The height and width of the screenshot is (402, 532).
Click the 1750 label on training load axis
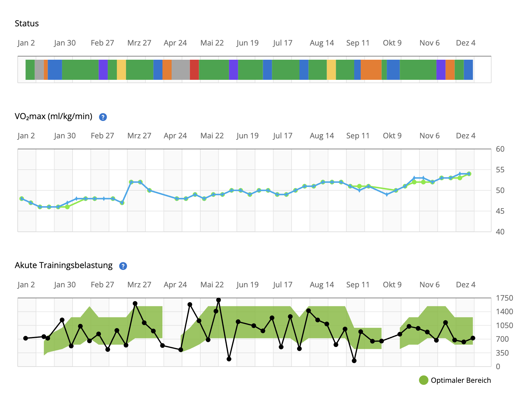(504, 298)
